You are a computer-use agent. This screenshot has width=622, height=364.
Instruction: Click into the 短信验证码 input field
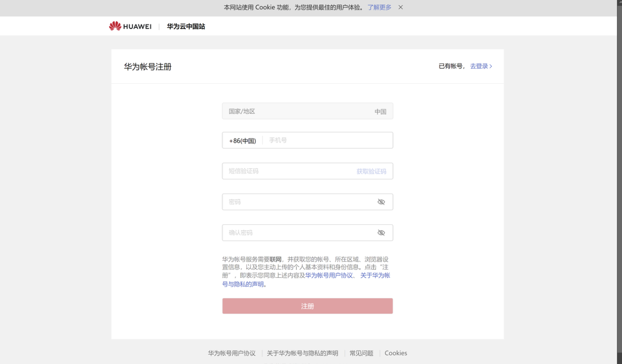point(288,171)
